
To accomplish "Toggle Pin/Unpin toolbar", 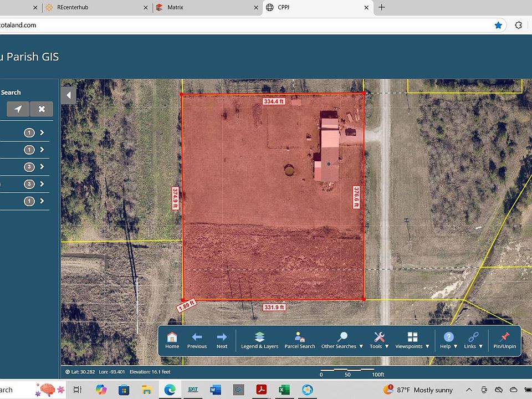I will tap(504, 340).
